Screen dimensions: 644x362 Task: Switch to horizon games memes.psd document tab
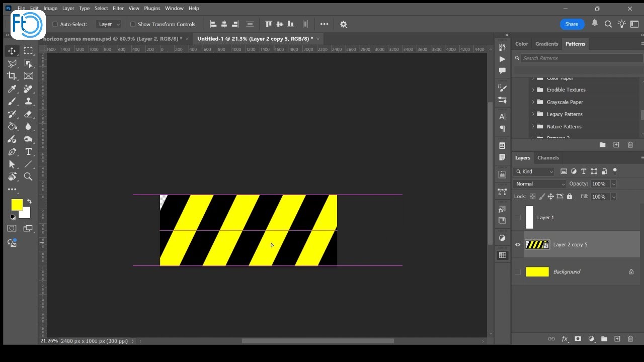point(112,39)
